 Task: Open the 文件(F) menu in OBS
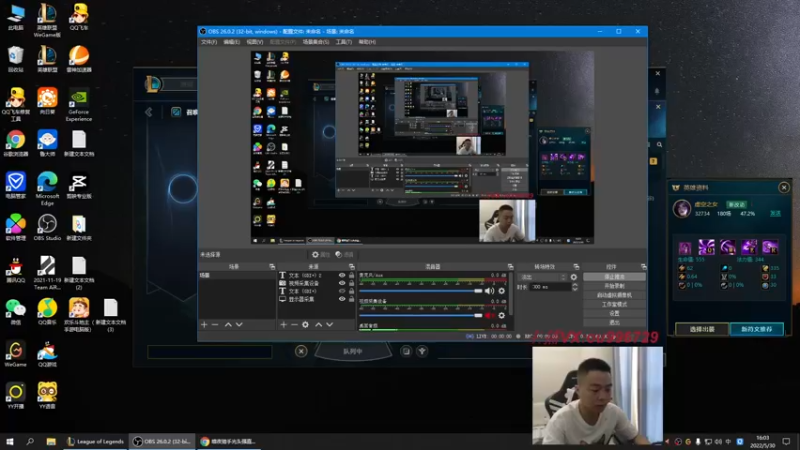coord(209,42)
